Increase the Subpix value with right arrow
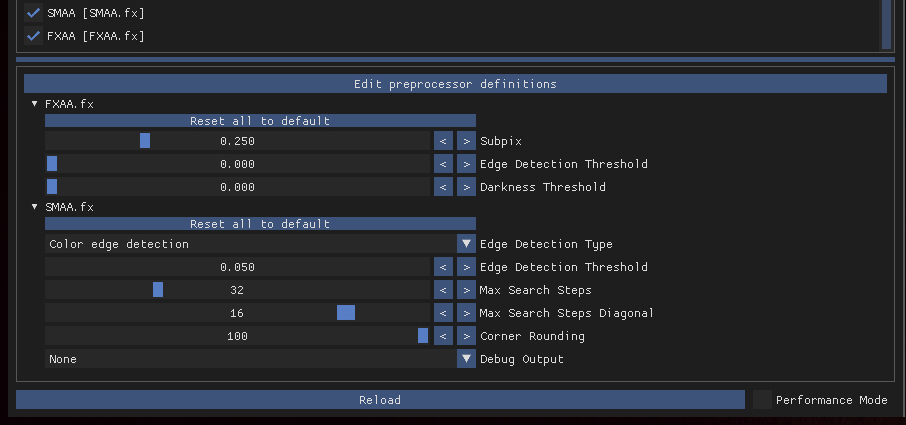This screenshot has height=425, width=906. click(466, 141)
